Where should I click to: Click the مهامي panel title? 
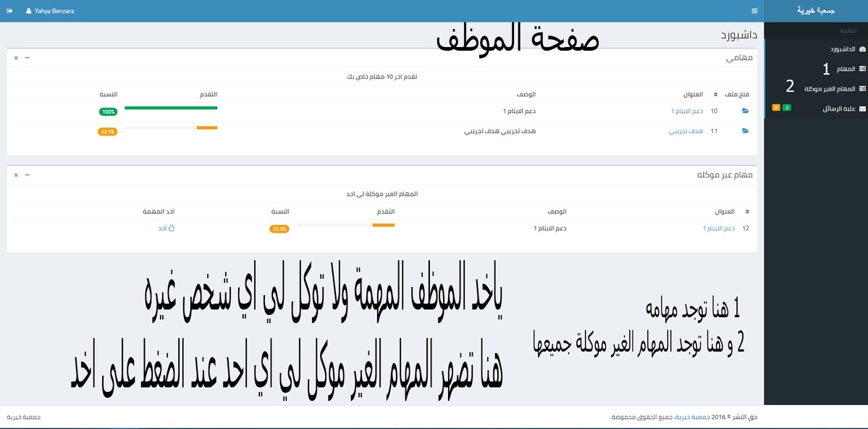point(740,58)
